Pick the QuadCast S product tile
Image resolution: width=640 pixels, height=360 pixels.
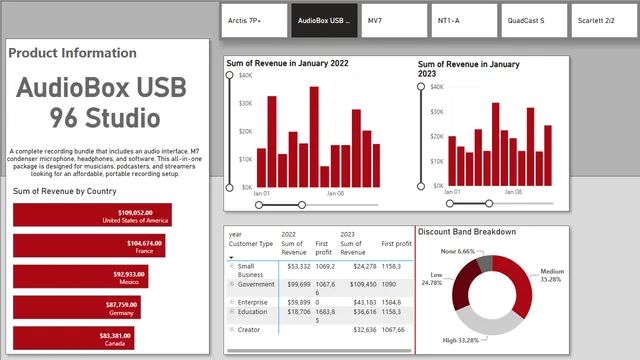tap(534, 21)
